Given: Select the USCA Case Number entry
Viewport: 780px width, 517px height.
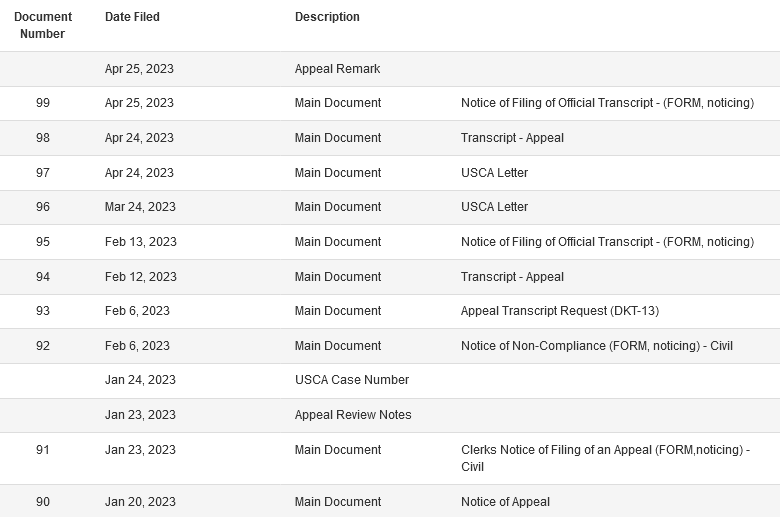Looking at the screenshot, I should coord(352,380).
